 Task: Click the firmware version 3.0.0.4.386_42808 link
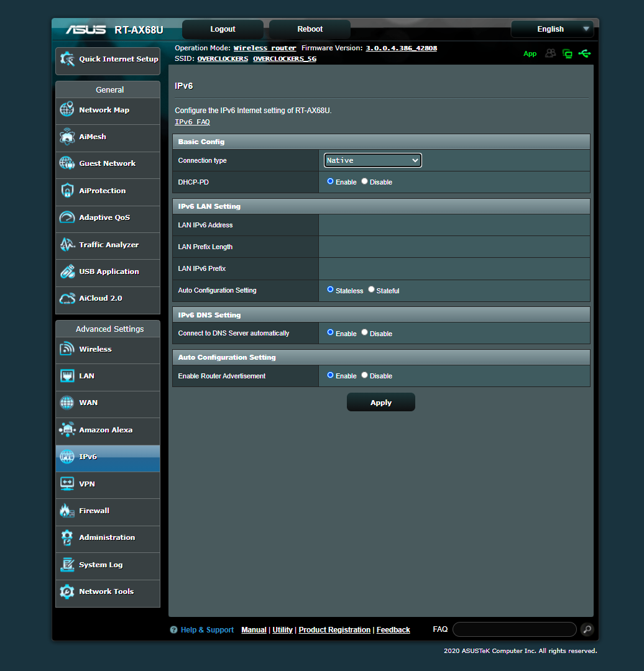(401, 48)
